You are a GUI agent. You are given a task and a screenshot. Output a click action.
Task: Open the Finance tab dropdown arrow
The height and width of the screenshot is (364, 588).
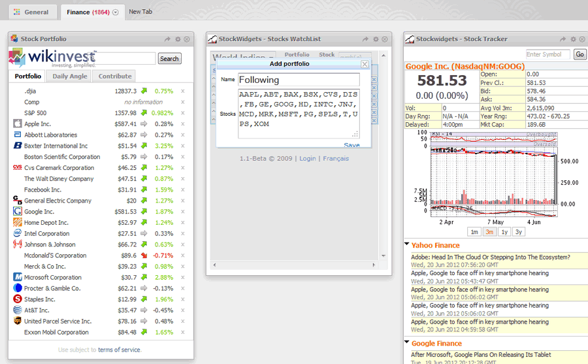coord(116,12)
